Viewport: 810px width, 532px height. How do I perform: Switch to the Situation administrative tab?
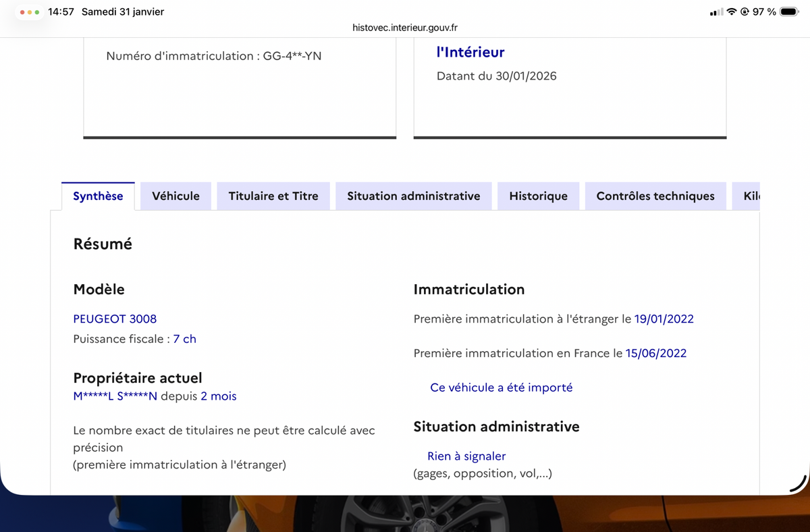(414, 196)
